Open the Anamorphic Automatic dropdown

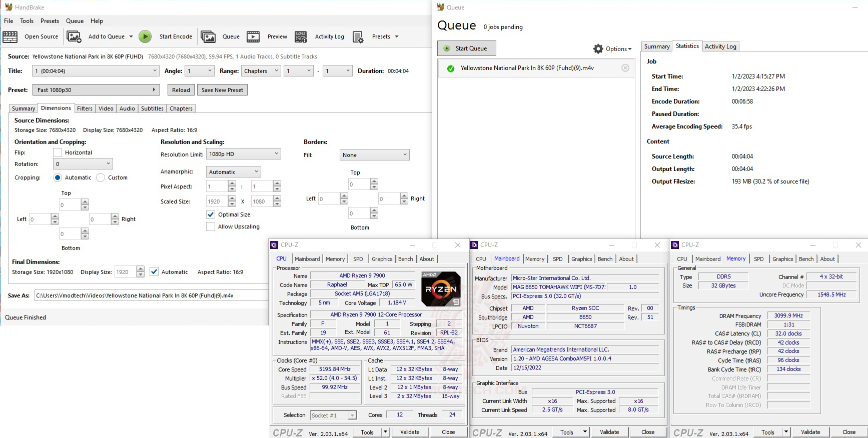click(x=234, y=172)
